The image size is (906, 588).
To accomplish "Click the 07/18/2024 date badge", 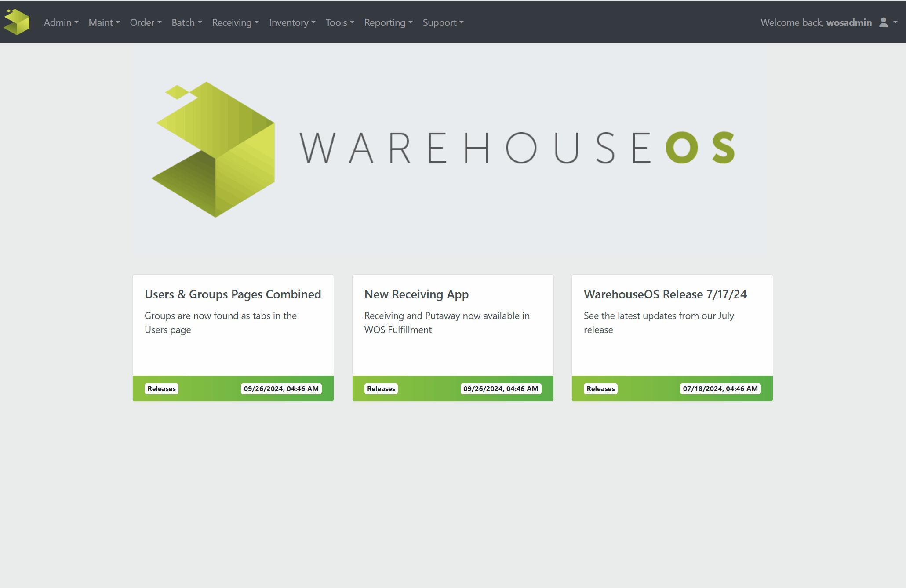I will [x=720, y=388].
